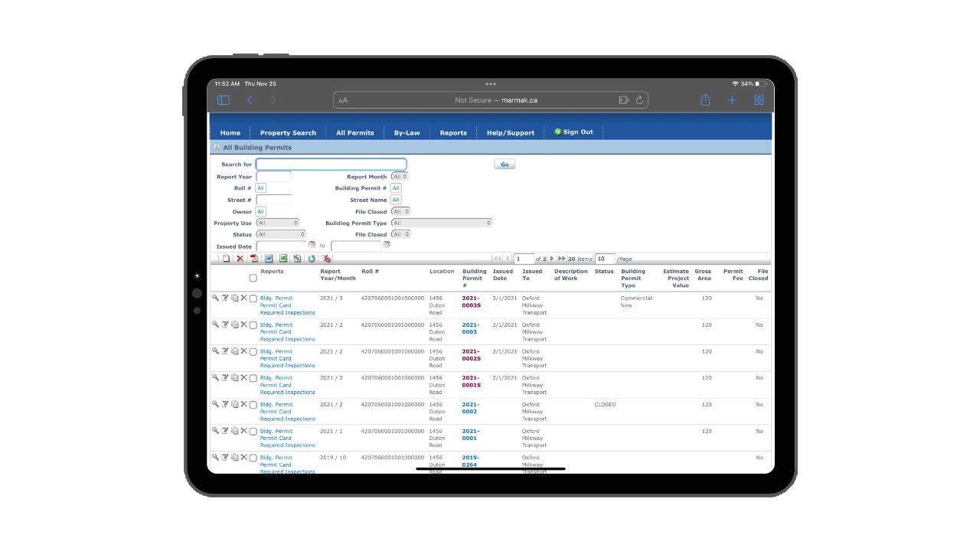Open the File Closed dropdown beside Owner
Screen dimensions: 980x551
point(400,211)
